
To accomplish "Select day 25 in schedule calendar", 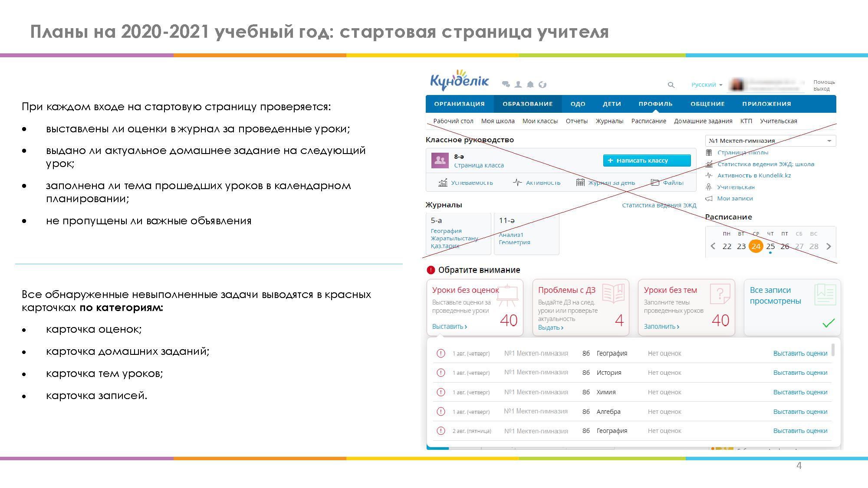I will (x=770, y=246).
